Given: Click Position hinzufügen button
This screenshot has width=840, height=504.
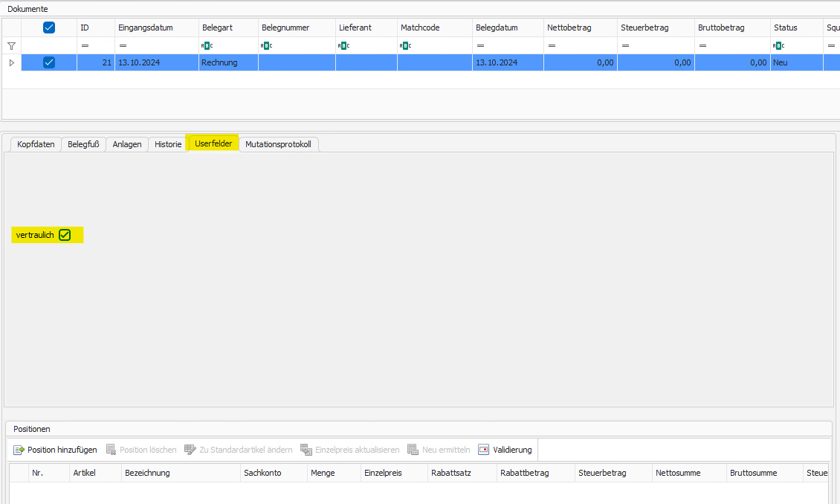Looking at the screenshot, I should [62, 450].
